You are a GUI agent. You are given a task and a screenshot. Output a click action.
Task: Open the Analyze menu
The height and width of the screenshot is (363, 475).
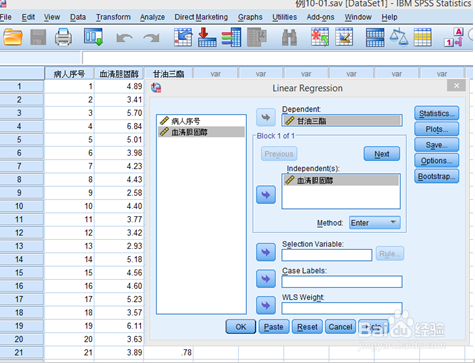pyautogui.click(x=152, y=17)
